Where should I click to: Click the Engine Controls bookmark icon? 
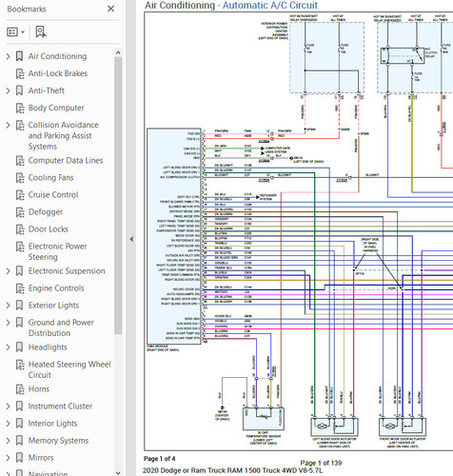(x=20, y=288)
